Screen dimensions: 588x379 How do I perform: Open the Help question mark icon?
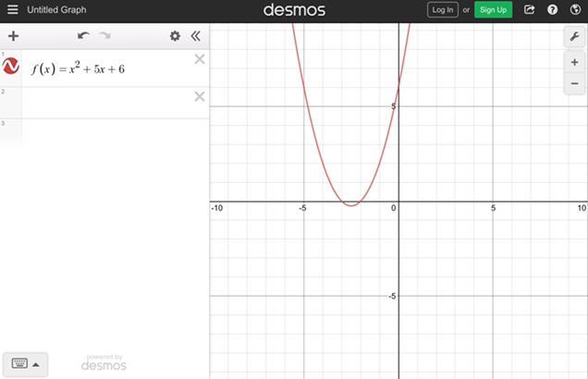point(552,9)
